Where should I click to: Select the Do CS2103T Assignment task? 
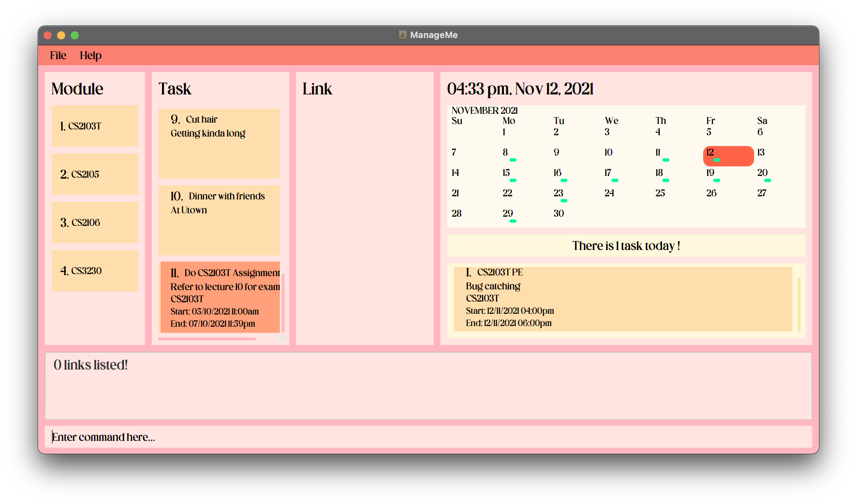click(x=220, y=297)
